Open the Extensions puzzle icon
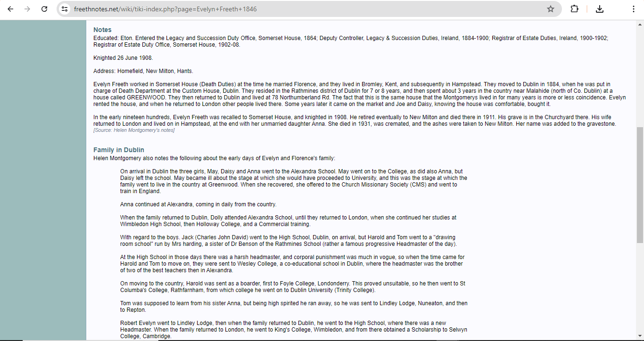The image size is (644, 341). tap(574, 9)
